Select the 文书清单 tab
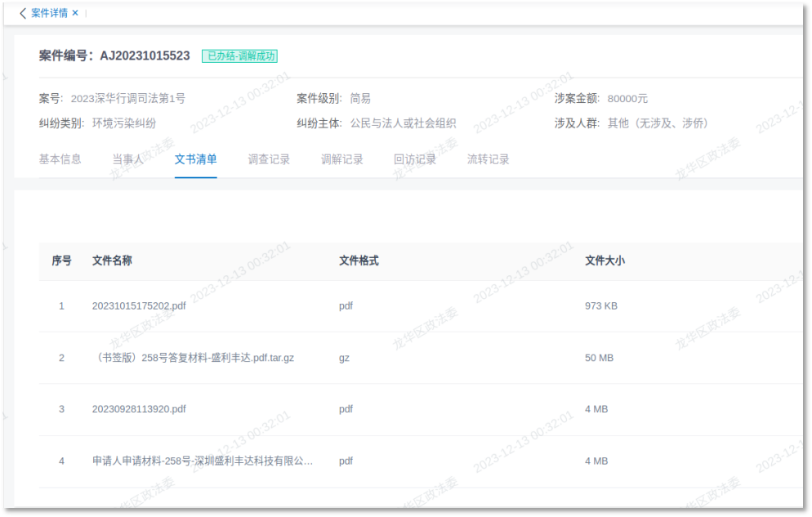This screenshot has width=812, height=517. 196,159
